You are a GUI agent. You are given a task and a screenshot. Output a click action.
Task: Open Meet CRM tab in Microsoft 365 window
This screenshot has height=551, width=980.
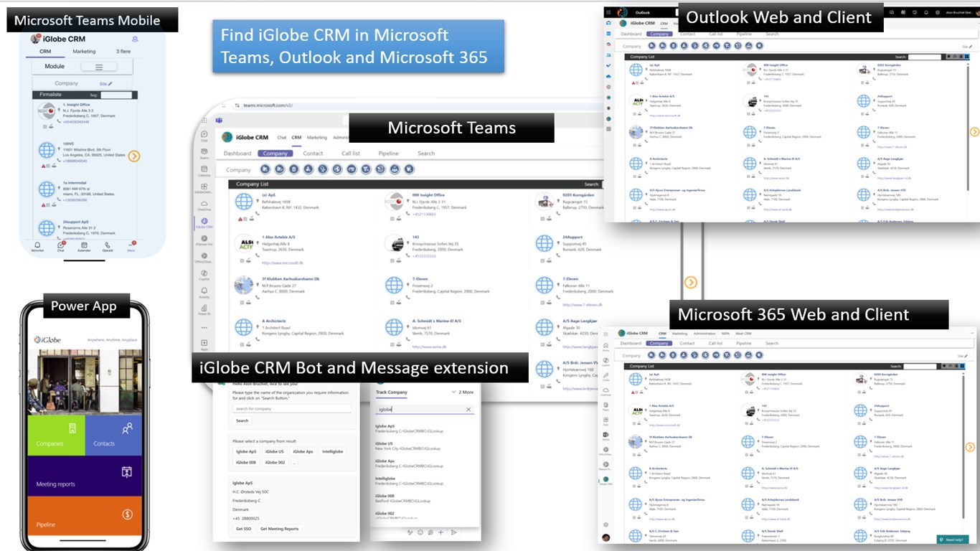[x=743, y=334]
